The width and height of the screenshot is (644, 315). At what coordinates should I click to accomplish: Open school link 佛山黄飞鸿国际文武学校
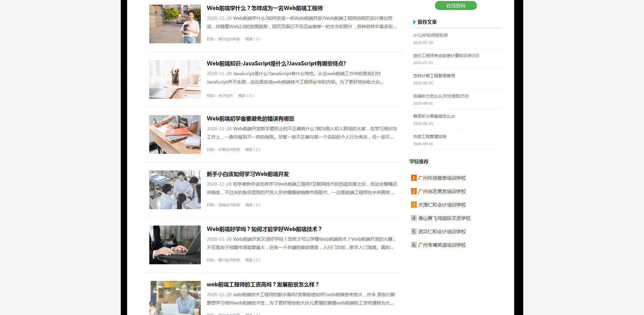(x=444, y=218)
